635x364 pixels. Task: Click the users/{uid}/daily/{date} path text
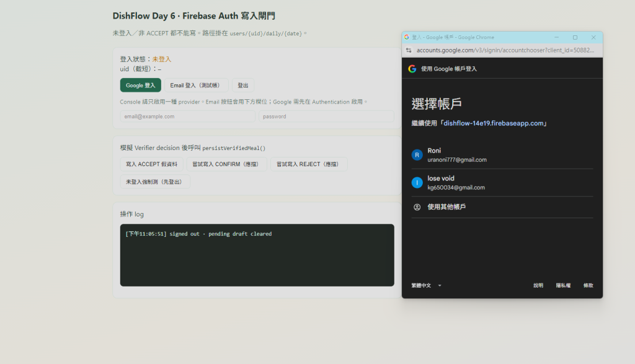[x=265, y=33]
